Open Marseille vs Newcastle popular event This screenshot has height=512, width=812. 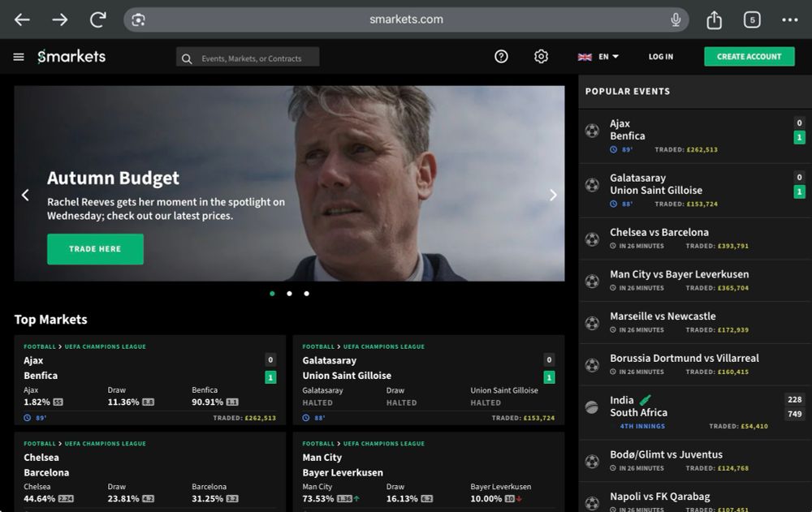click(695, 322)
